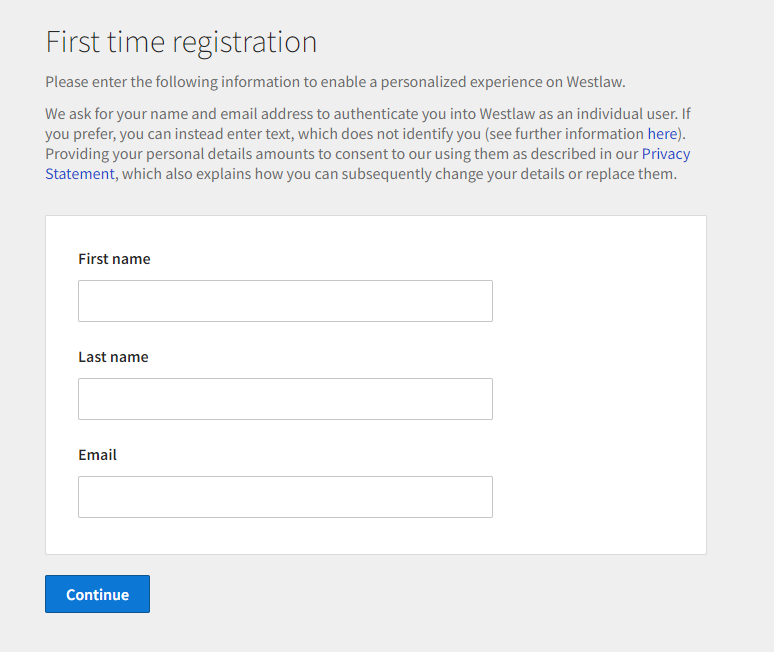
Task: Open the "here" further information link
Action: 662,134
